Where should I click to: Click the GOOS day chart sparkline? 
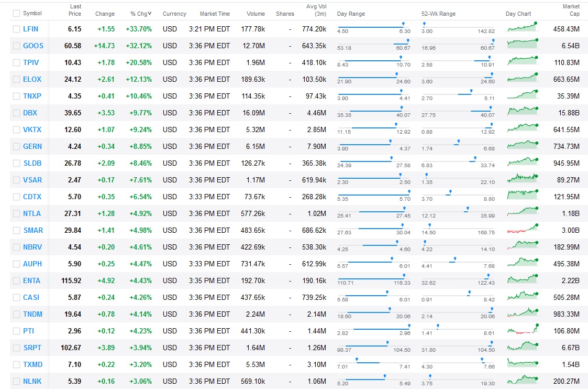coord(523,44)
